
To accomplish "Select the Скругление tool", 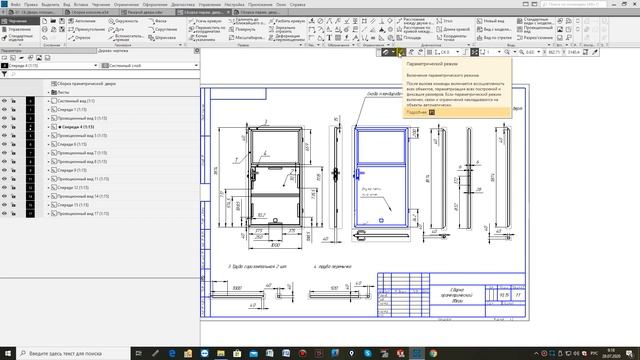I will click(163, 29).
